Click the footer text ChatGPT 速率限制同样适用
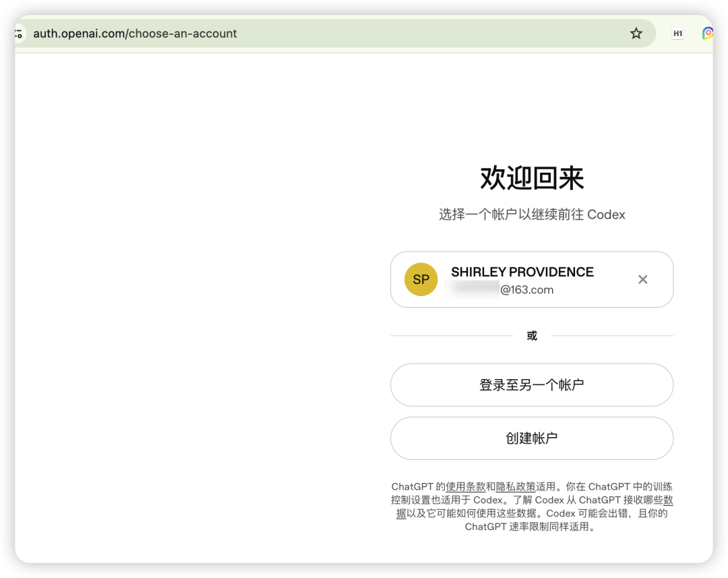Viewport: 728px width, 578px height. 526,527
